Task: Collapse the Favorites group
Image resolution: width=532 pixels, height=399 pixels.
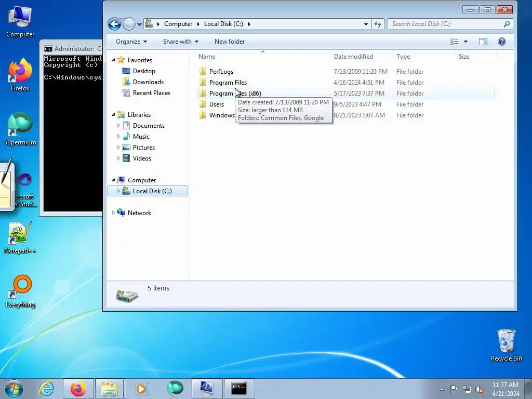Action: 113,60
